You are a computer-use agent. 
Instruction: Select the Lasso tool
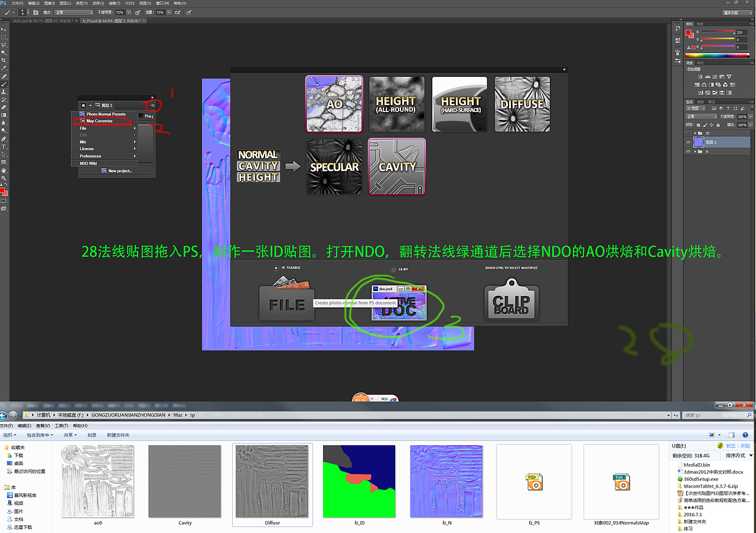[x=4, y=44]
